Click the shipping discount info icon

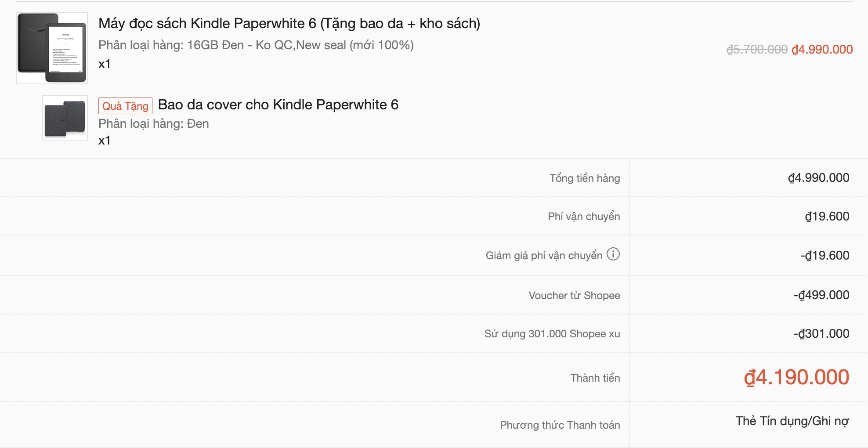tap(613, 254)
